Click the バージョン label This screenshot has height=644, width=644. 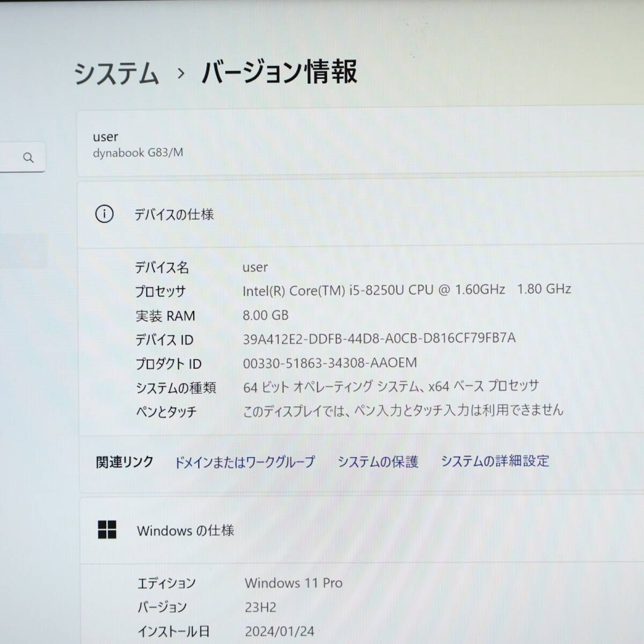[162, 608]
